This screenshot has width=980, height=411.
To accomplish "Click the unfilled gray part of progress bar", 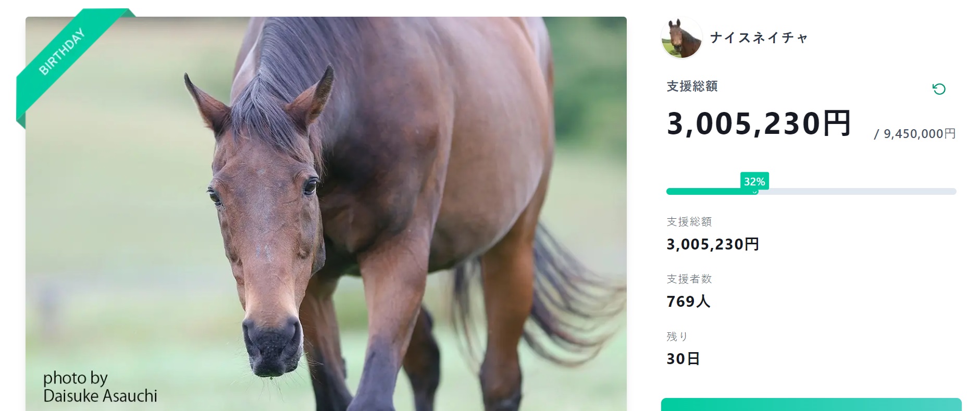I will tap(854, 192).
